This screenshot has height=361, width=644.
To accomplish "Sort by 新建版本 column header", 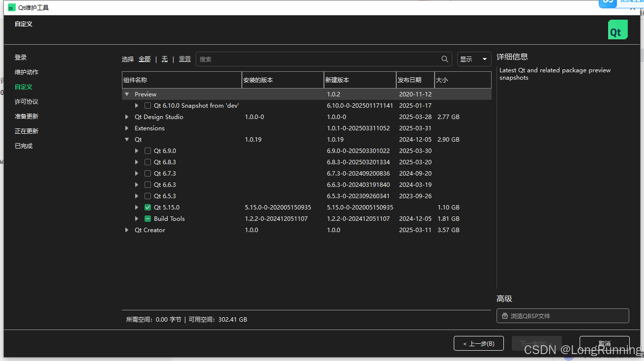I will (x=360, y=80).
